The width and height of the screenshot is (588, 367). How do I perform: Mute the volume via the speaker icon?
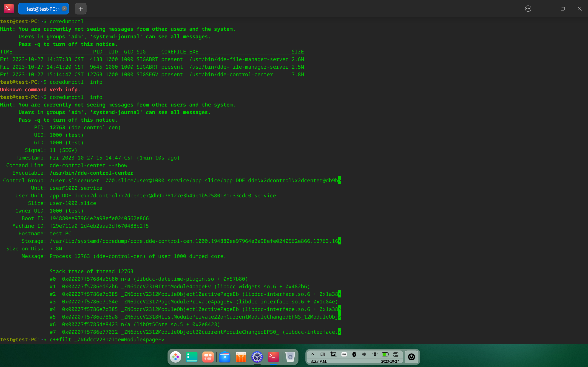pyautogui.click(x=364, y=354)
